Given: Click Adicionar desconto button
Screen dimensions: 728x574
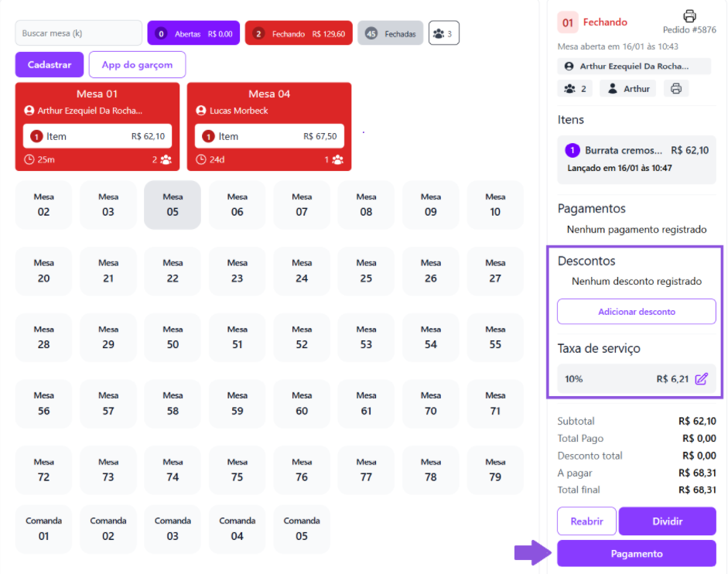Looking at the screenshot, I should tap(636, 312).
